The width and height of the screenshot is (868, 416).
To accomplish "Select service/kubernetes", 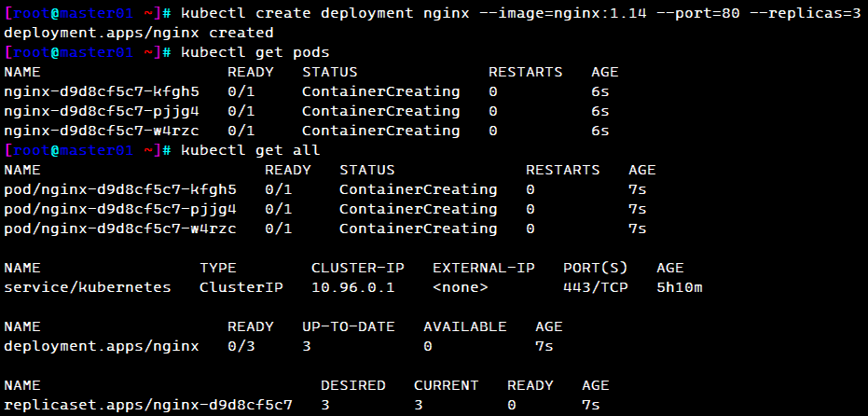I will [x=88, y=287].
